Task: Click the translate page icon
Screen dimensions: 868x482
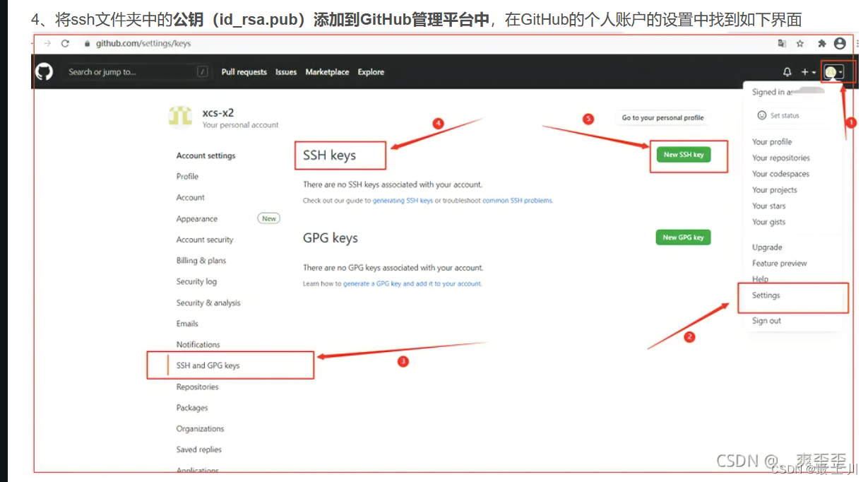Action: click(x=782, y=43)
